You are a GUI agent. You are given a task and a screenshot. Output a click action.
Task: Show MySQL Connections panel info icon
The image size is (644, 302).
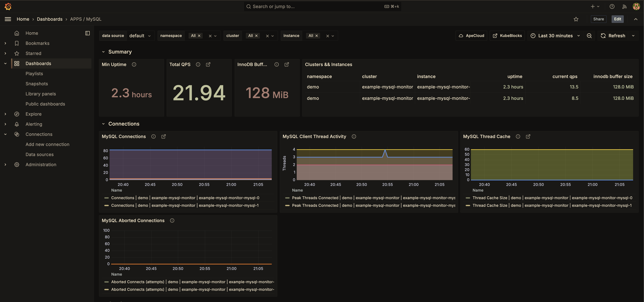153,136
